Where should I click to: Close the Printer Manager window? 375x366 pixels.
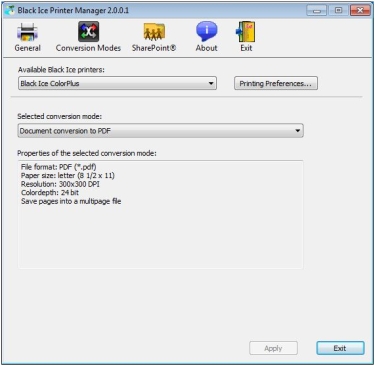(x=360, y=11)
